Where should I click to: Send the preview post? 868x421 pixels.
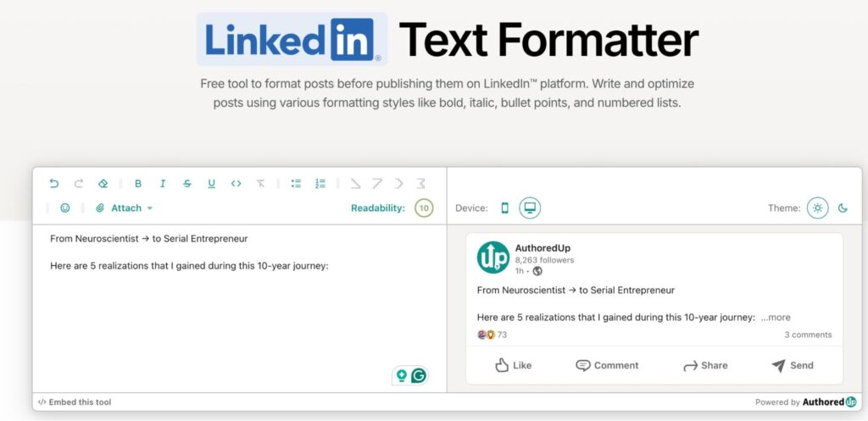point(793,365)
